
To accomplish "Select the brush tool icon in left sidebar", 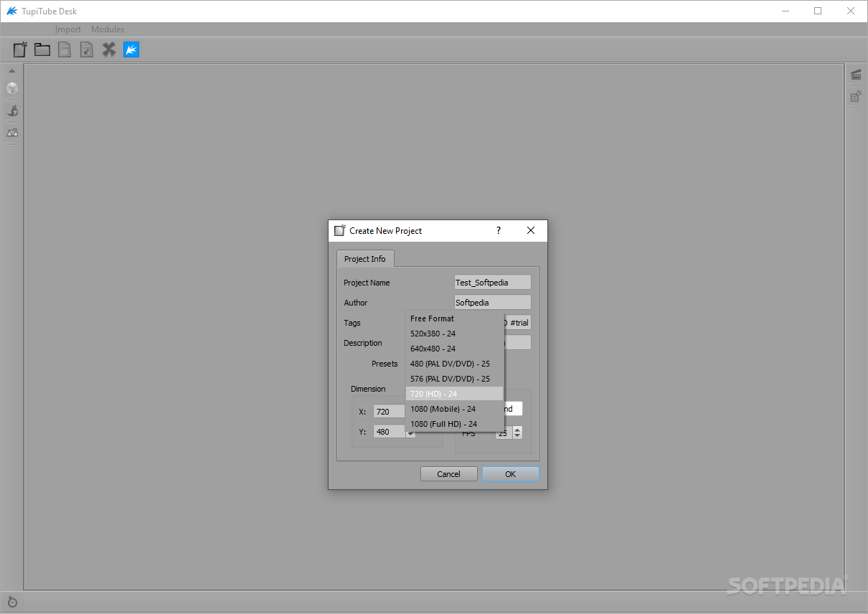I will click(11, 110).
